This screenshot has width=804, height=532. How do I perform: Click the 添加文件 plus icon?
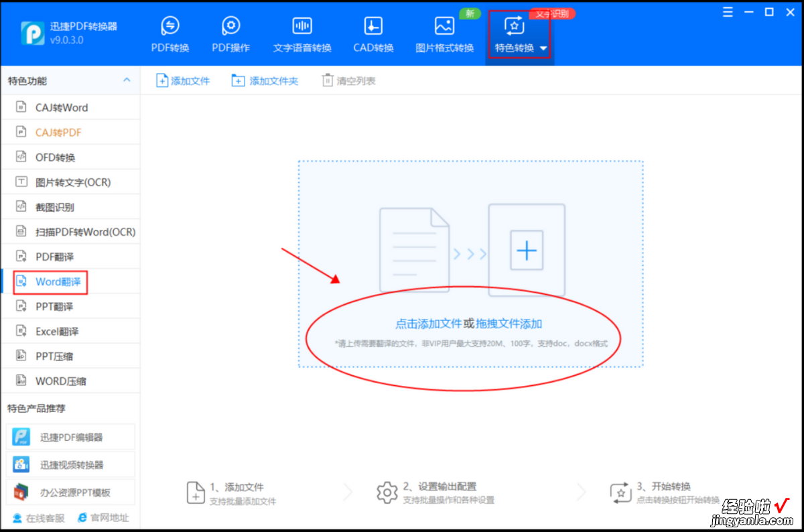tap(162, 80)
